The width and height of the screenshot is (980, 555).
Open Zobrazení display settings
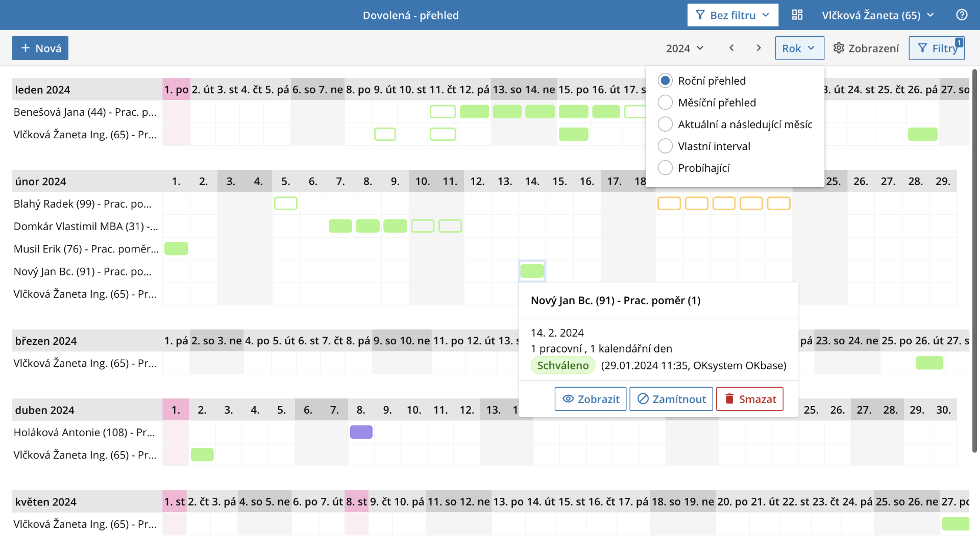click(x=866, y=48)
